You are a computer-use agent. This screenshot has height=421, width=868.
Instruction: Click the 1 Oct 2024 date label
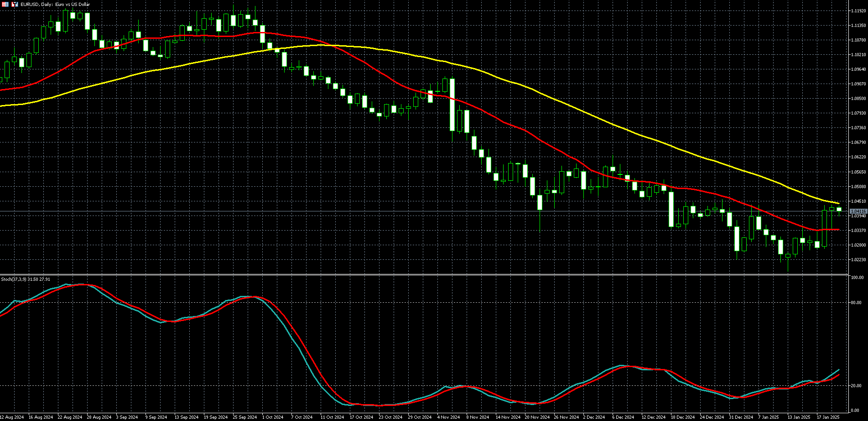pos(272,417)
